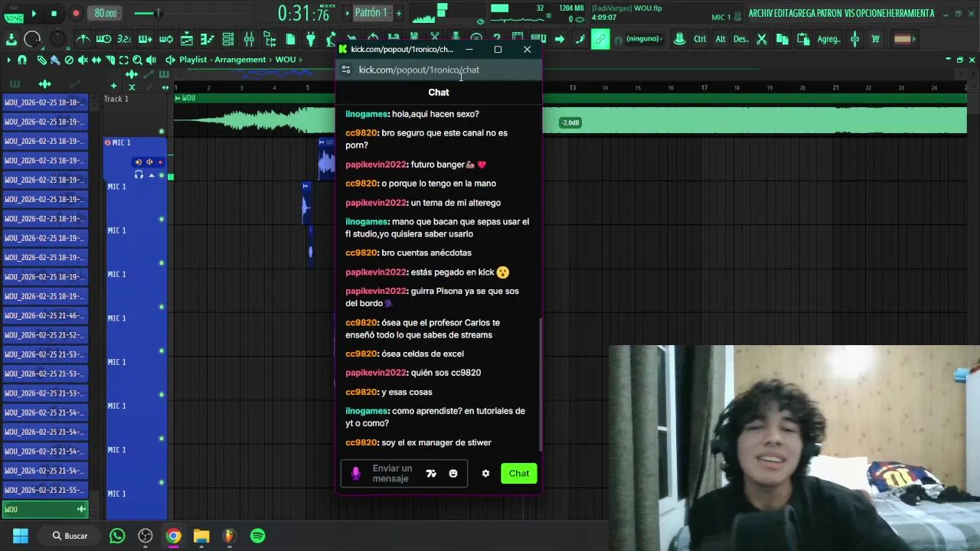Open the Playlist options menu arrow

8,60
